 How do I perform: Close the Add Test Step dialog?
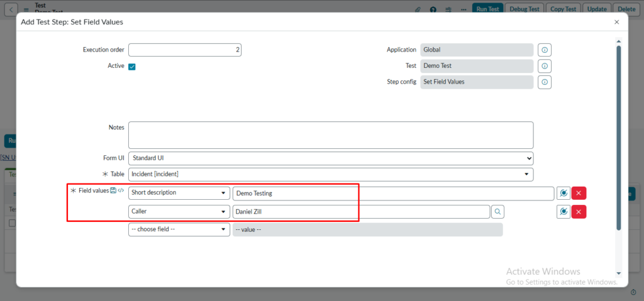616,22
